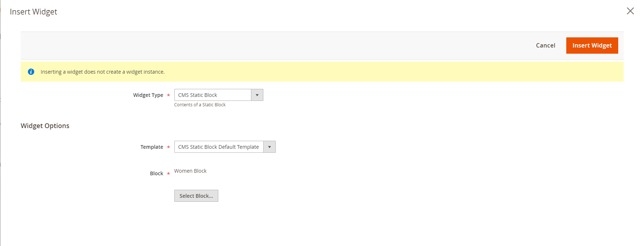Click the Widget Type field label

point(148,95)
